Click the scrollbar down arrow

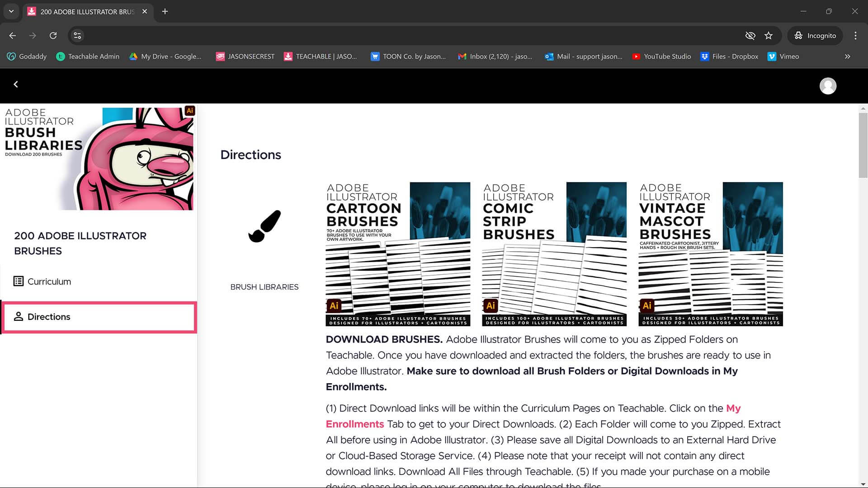863,484
